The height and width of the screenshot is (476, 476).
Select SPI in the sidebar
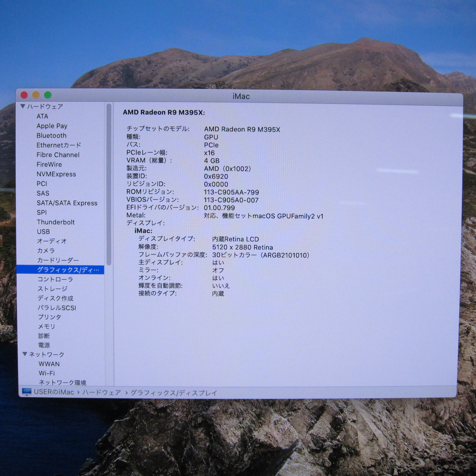tap(42, 212)
